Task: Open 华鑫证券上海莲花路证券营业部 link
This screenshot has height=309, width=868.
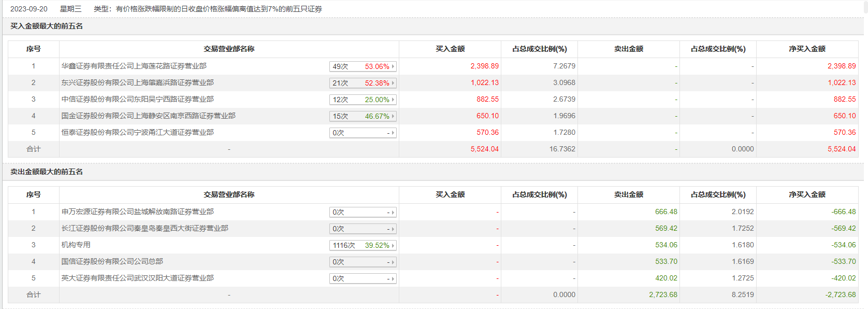Action: 134,66
